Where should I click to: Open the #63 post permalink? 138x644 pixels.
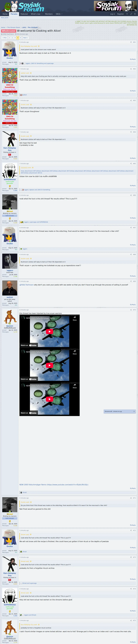(134, 100)
